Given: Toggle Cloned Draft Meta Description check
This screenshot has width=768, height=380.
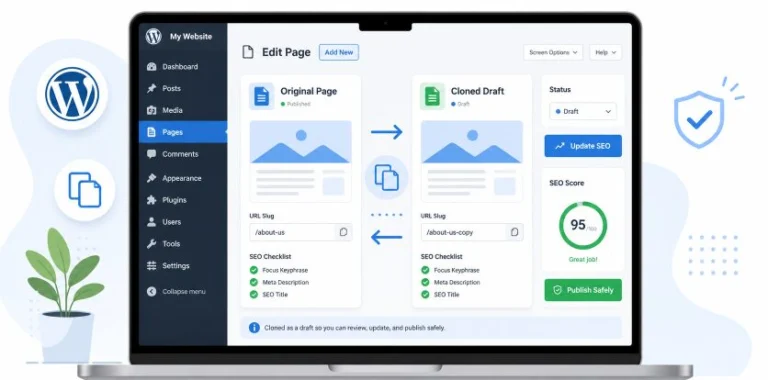Looking at the screenshot, I should [x=425, y=282].
